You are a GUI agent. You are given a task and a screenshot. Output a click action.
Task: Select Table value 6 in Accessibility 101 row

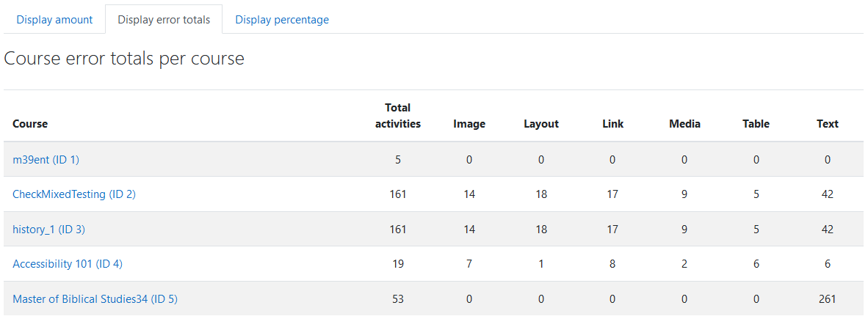(x=756, y=264)
